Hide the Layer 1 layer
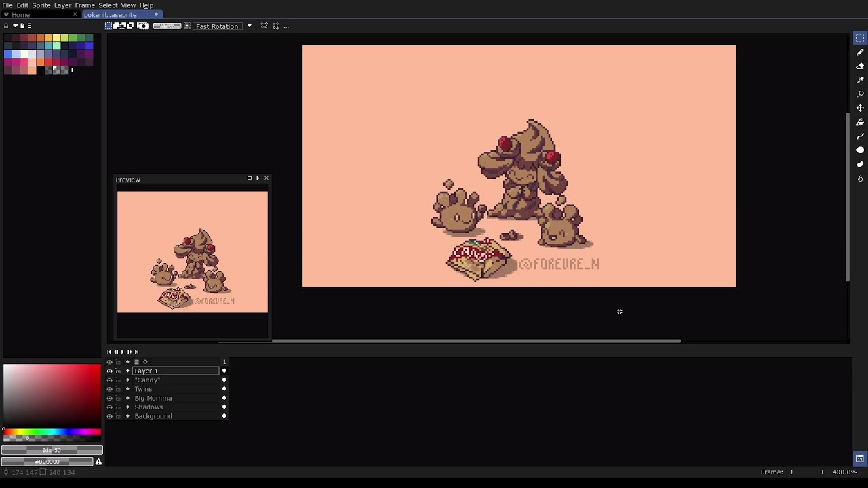 tap(109, 371)
